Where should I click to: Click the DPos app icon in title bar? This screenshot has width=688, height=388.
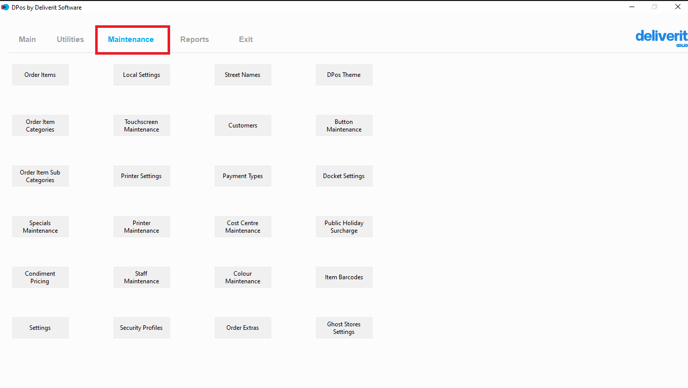[5, 7]
